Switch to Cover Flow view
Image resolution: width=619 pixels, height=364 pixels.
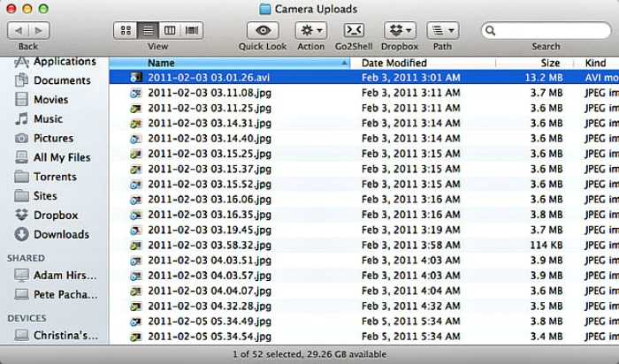coord(191,30)
